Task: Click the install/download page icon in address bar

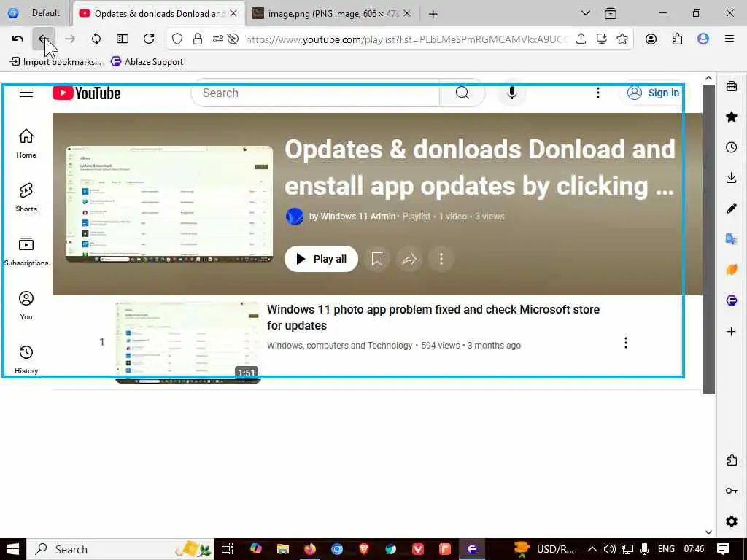Action: point(602,39)
